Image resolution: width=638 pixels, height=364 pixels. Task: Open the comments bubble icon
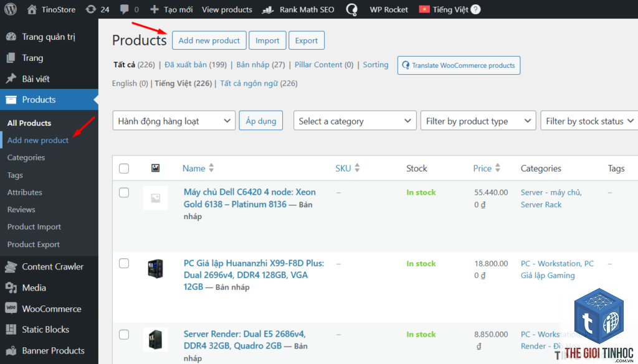click(x=125, y=9)
